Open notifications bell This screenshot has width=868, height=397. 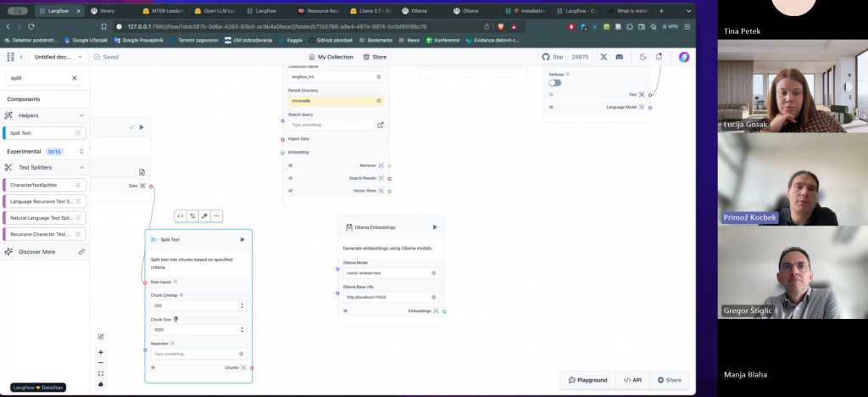(659, 57)
